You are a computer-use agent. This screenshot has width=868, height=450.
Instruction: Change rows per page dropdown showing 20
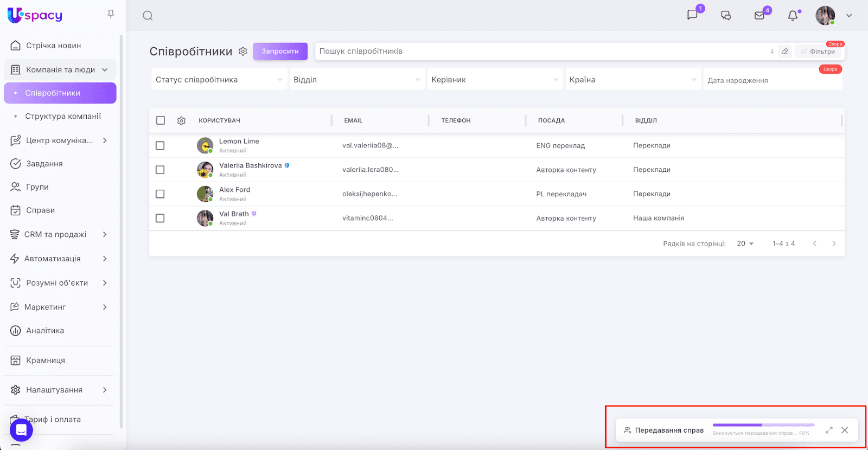(x=745, y=243)
